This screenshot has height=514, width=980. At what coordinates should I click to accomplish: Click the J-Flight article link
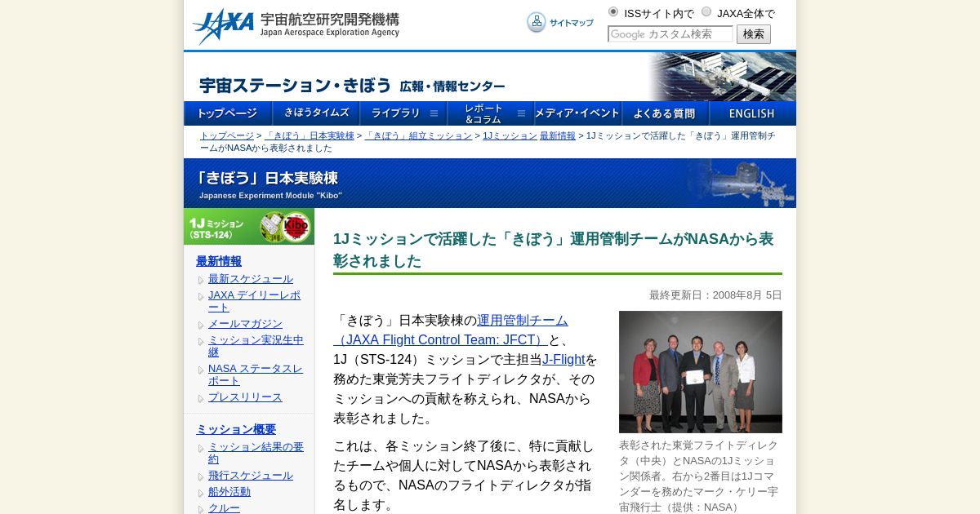(x=563, y=359)
